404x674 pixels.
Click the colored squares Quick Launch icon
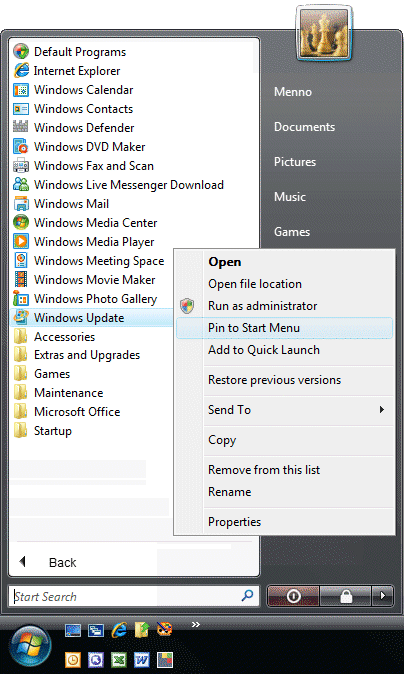pos(165,659)
